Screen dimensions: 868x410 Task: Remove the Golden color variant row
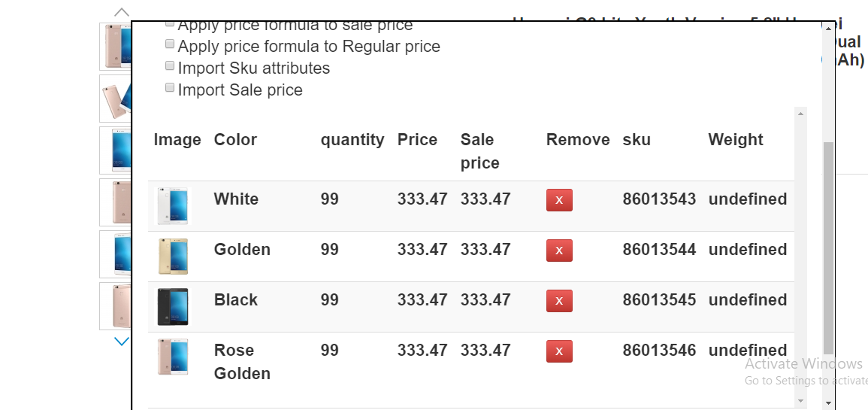[x=558, y=251]
